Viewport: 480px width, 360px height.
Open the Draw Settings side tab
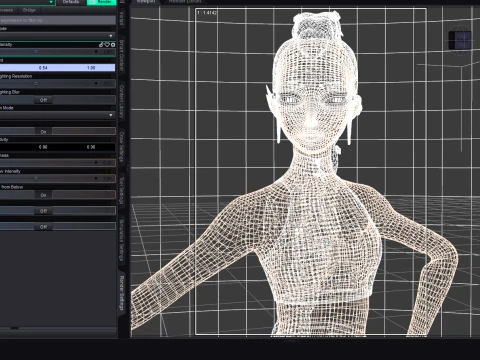coord(122,147)
